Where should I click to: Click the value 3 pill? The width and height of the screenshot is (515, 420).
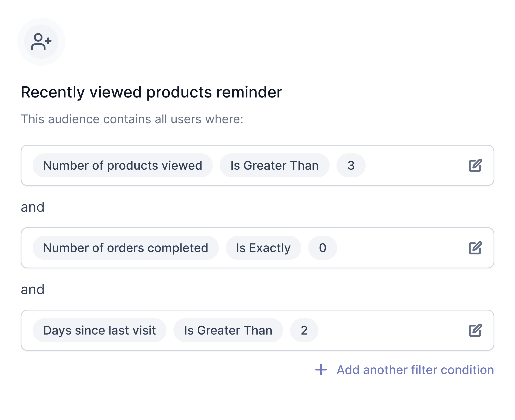[351, 166]
